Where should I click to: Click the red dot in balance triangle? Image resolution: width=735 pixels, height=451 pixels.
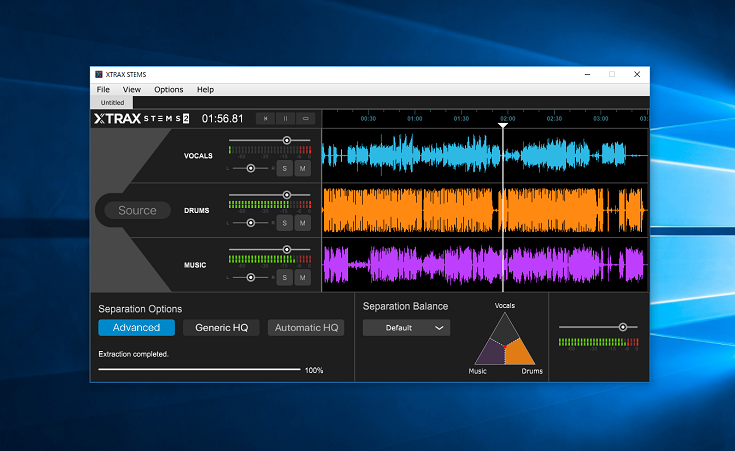(x=505, y=347)
